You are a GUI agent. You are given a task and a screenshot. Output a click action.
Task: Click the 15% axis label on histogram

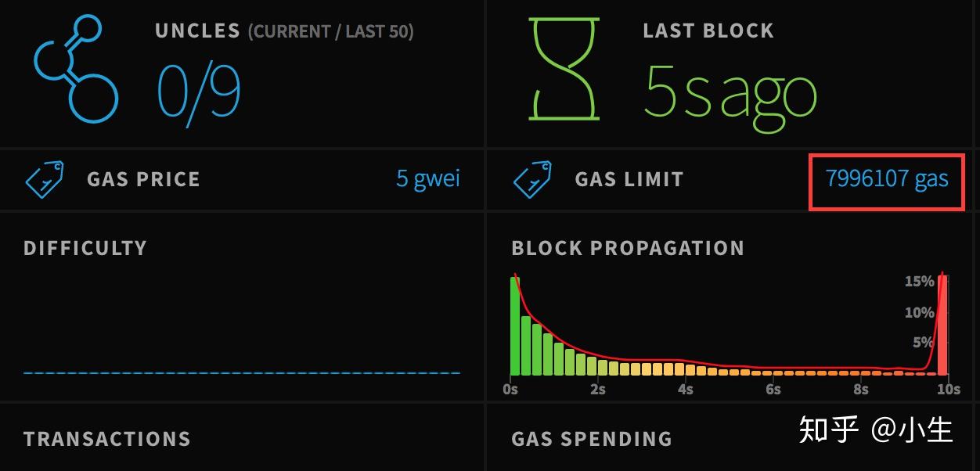pyautogui.click(x=919, y=282)
